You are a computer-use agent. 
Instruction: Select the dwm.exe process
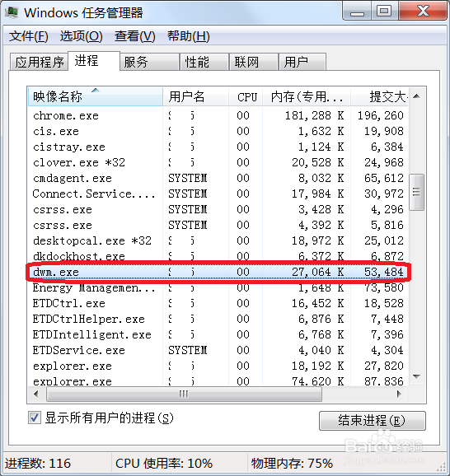pyautogui.click(x=218, y=272)
